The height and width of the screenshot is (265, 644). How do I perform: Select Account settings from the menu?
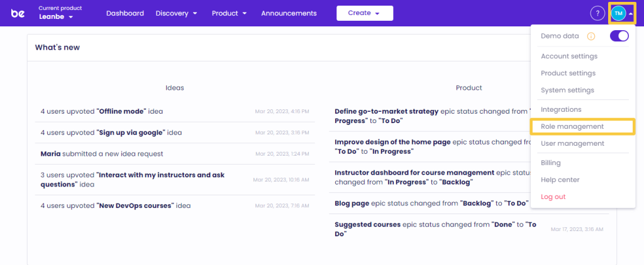[569, 57]
